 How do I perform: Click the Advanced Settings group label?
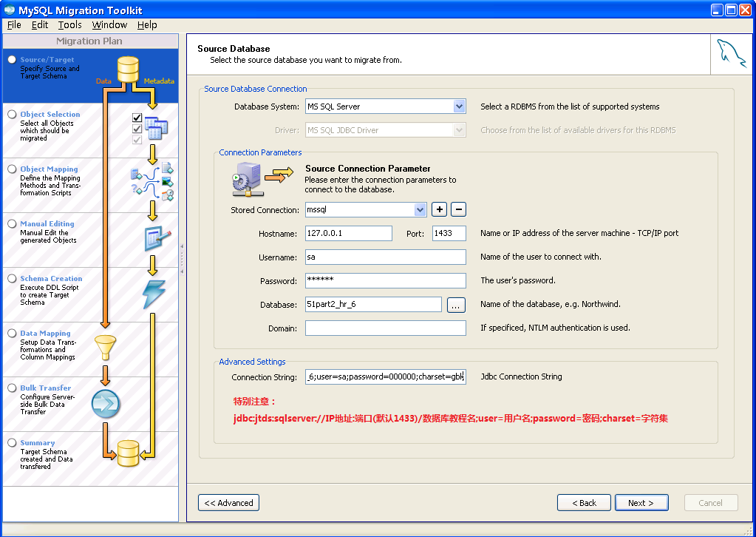coord(252,362)
